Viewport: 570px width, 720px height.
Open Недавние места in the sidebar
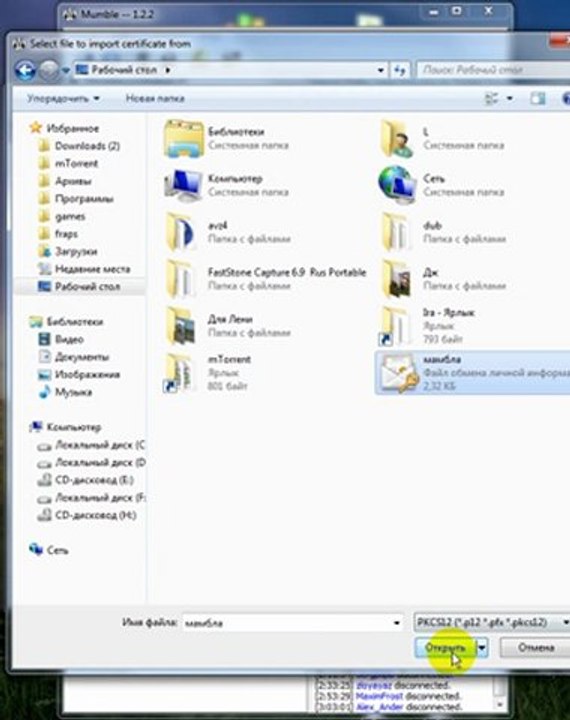coord(85,269)
